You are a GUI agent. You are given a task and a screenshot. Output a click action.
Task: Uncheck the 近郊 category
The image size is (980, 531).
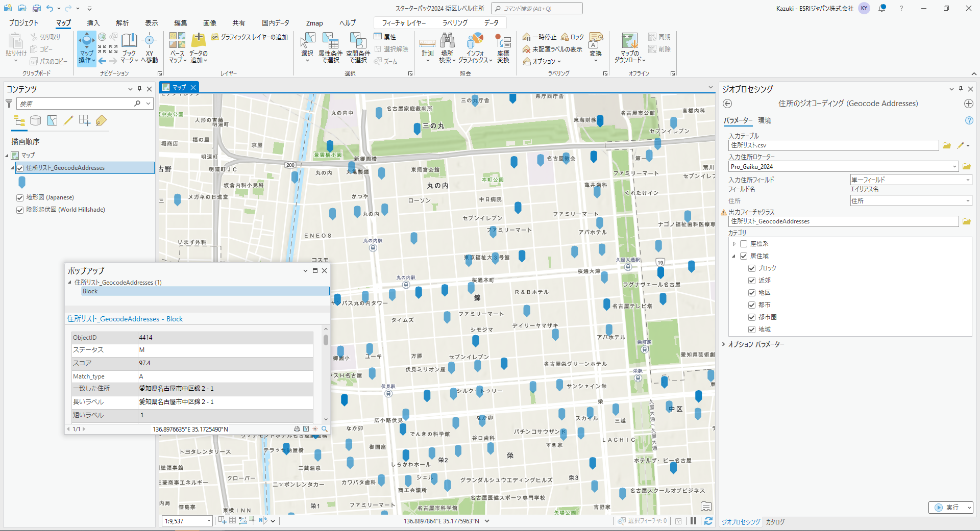point(752,281)
